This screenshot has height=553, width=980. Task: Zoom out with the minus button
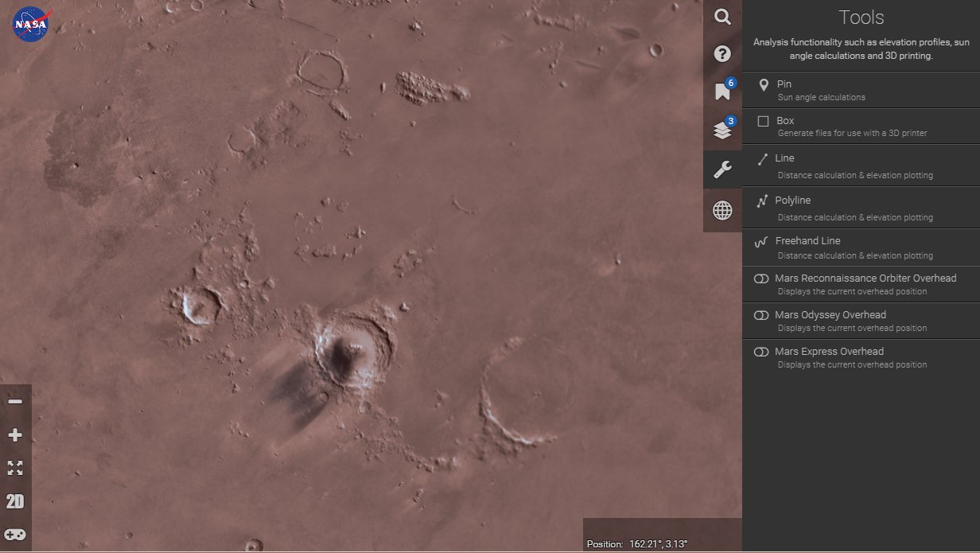(x=15, y=401)
